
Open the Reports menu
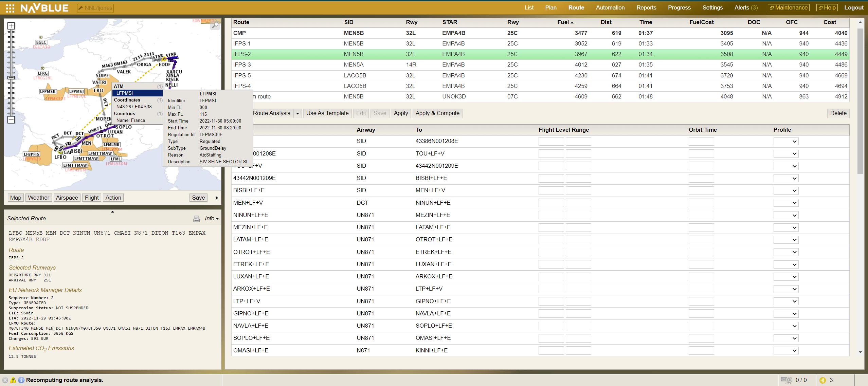[646, 7]
